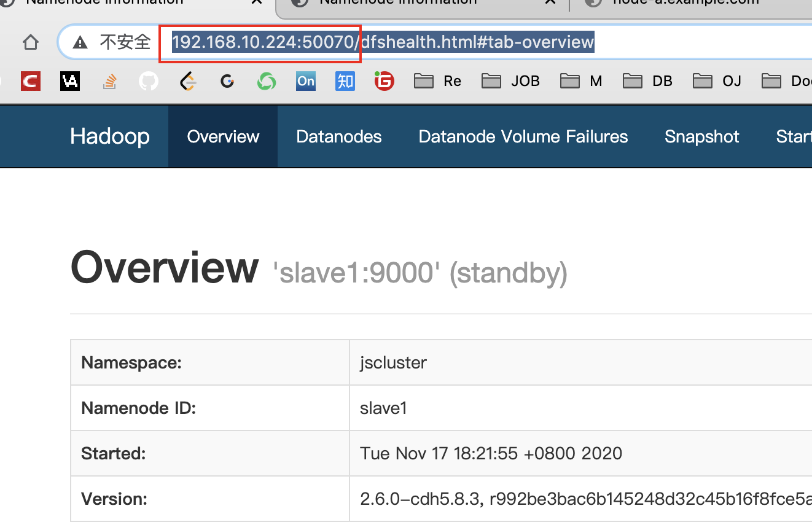Open the JOB bookmarks folder
This screenshot has height=522, width=812.
pos(510,80)
